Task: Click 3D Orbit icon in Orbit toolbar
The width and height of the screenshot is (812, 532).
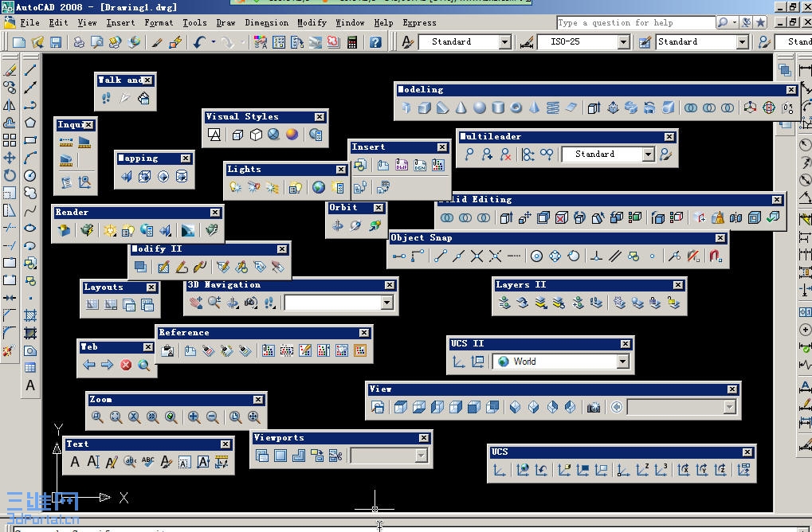Action: 337,225
